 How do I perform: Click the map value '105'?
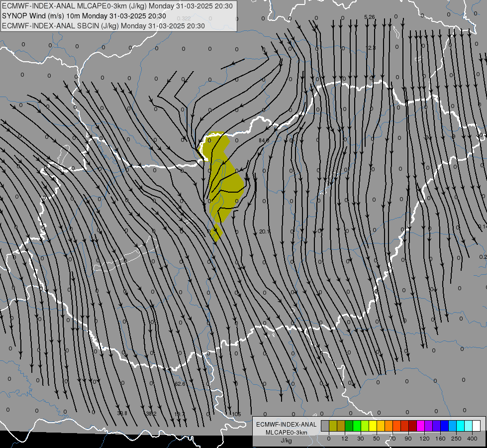pyautogui.click(x=237, y=414)
